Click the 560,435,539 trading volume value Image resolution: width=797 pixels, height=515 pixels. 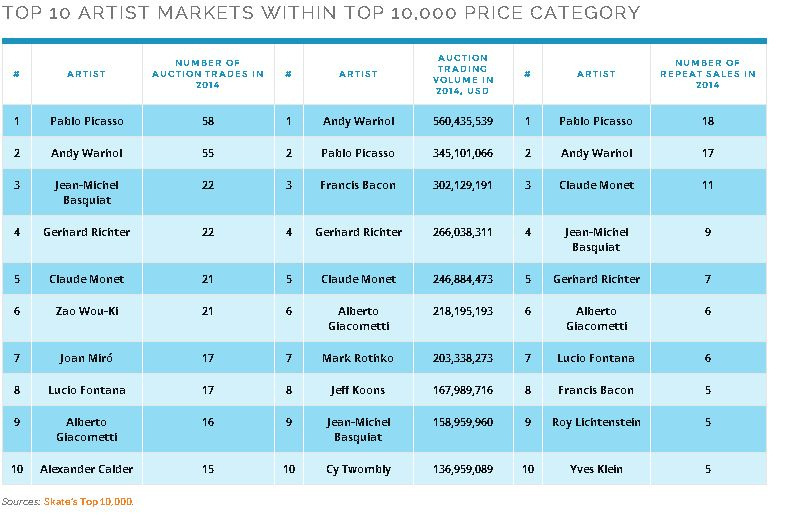(x=464, y=121)
